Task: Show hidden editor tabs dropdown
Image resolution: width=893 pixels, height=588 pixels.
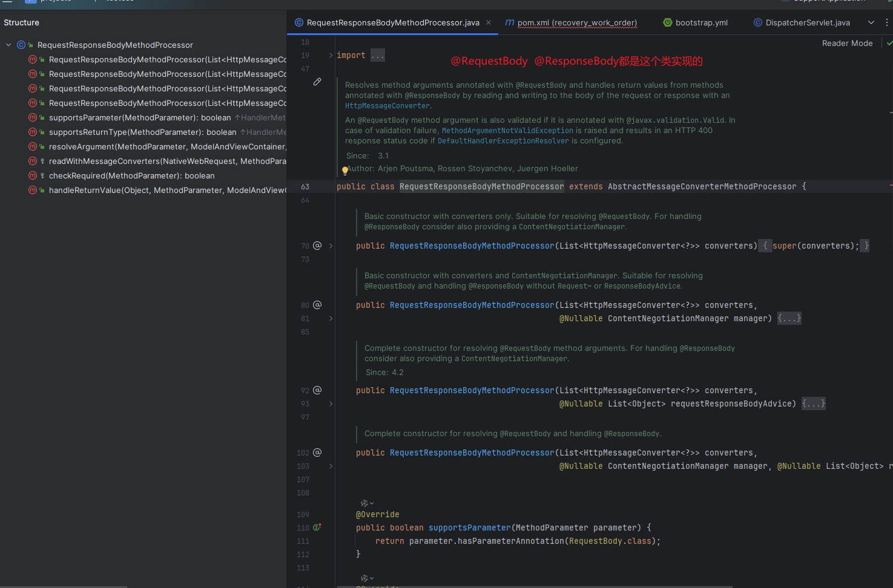Action: click(871, 22)
